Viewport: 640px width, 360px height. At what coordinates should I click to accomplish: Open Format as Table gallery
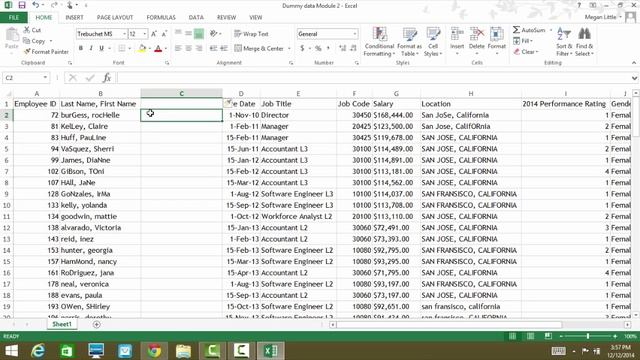(x=409, y=42)
